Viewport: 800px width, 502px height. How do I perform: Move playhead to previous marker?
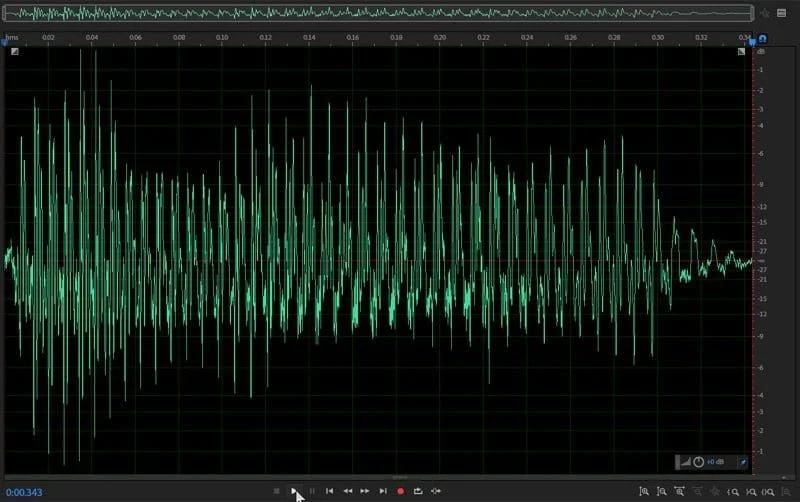(x=330, y=491)
